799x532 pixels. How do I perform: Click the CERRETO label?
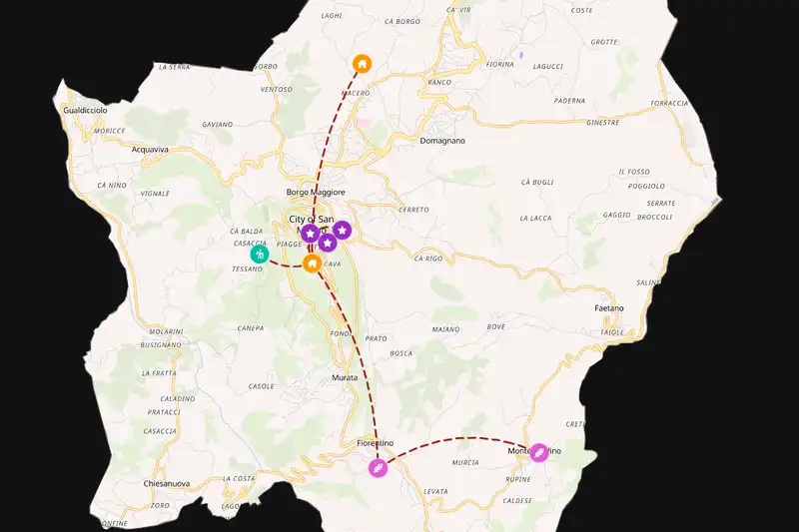click(x=413, y=210)
